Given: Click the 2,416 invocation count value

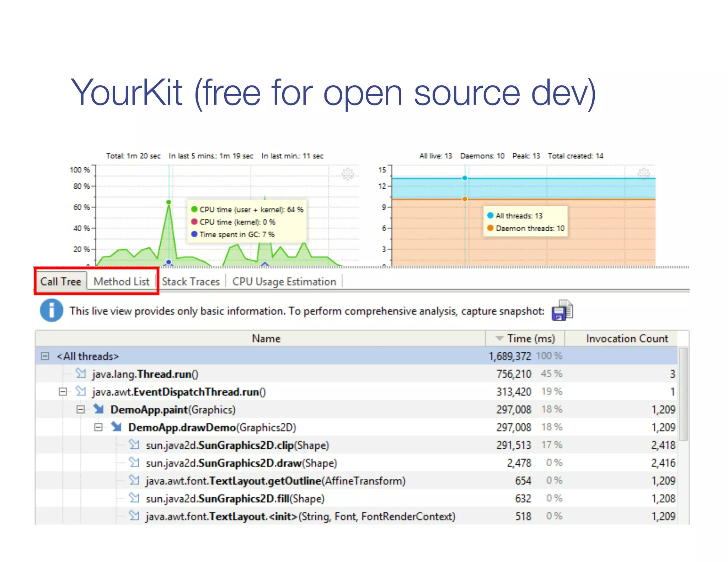Looking at the screenshot, I should tap(663, 463).
